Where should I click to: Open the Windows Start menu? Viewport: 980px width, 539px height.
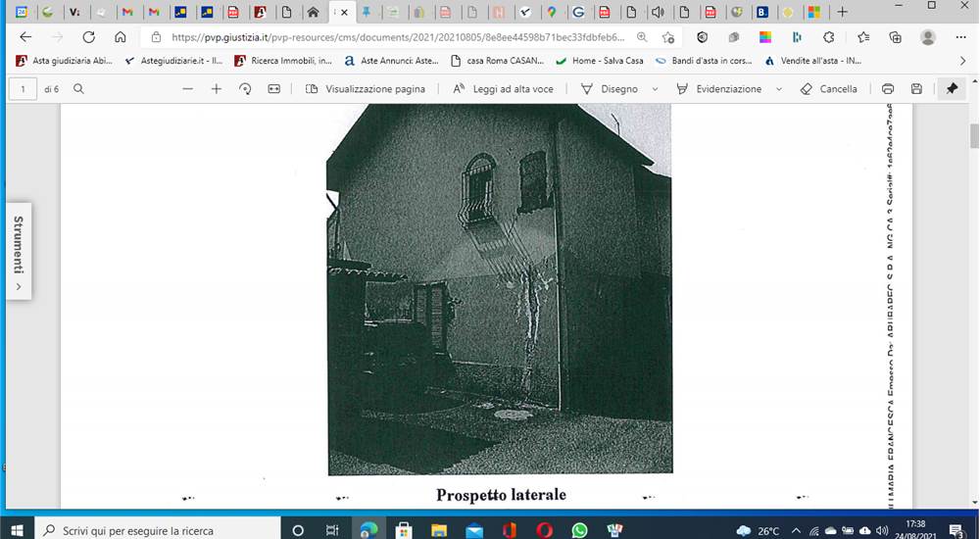[x=17, y=530]
